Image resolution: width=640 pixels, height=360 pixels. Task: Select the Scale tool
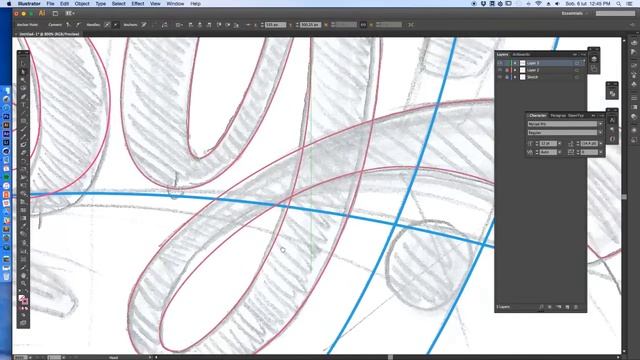pyautogui.click(x=23, y=169)
